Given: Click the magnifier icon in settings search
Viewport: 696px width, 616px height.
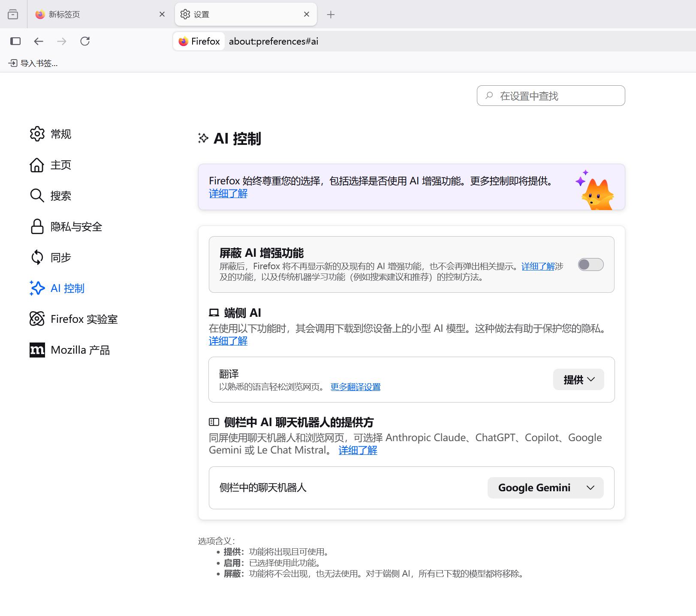Looking at the screenshot, I should pyautogui.click(x=489, y=96).
